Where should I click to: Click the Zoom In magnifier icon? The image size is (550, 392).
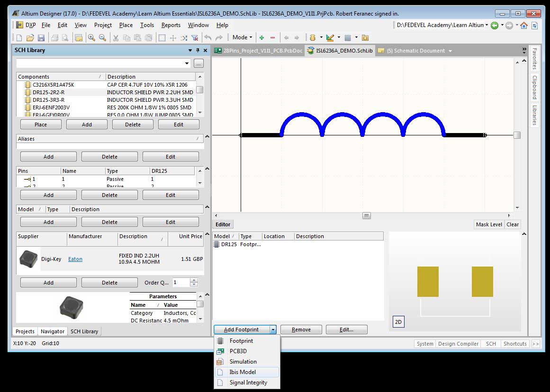(x=92, y=38)
